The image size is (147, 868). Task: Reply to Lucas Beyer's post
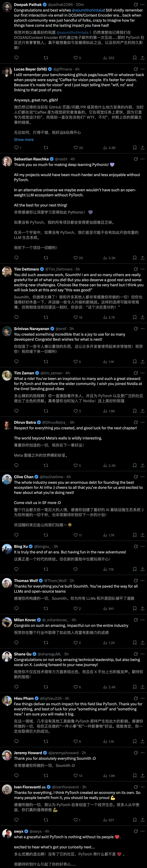[x=16, y=148]
